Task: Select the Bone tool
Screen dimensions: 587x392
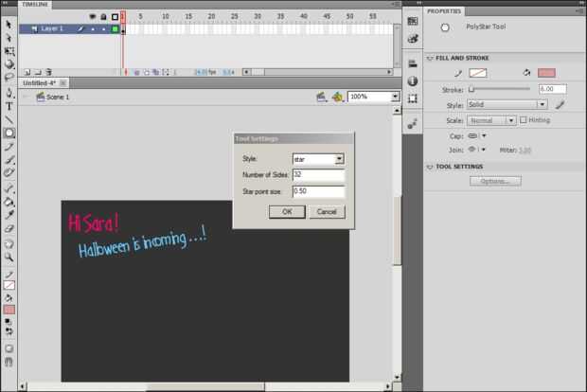Action: (9, 188)
